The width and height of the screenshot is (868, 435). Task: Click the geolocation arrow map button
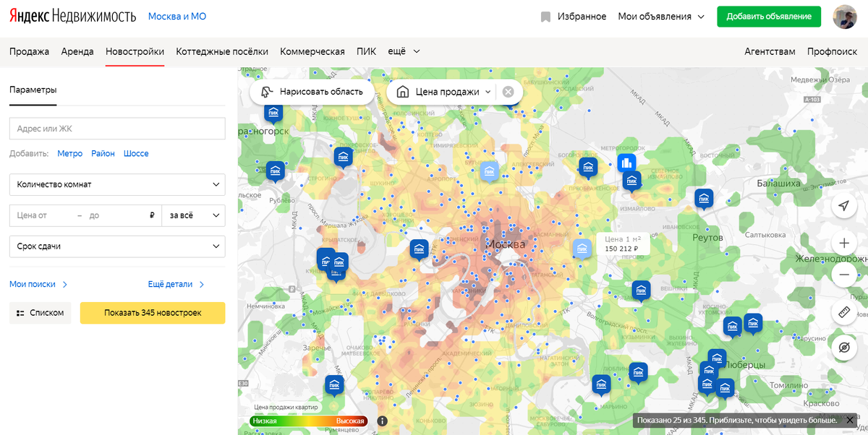(x=843, y=206)
